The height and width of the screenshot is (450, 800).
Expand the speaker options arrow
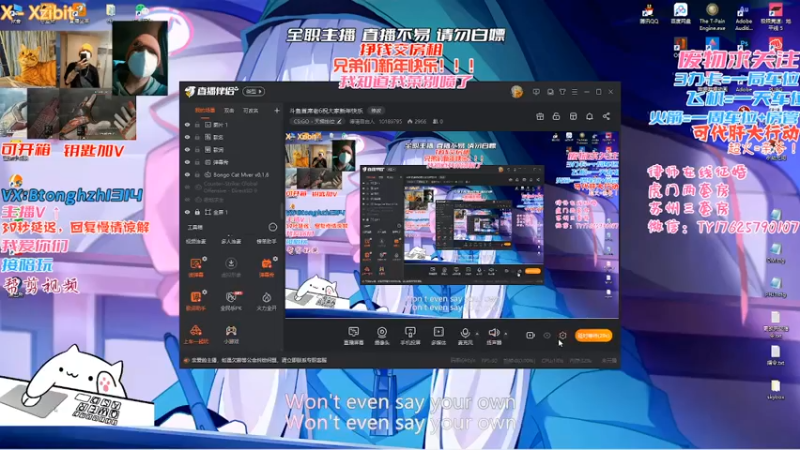coord(506,334)
